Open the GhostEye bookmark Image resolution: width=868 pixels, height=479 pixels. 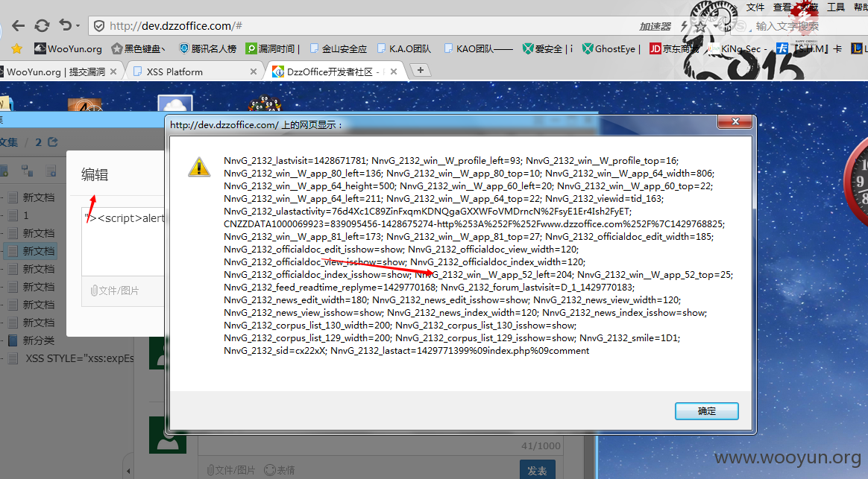pos(611,48)
